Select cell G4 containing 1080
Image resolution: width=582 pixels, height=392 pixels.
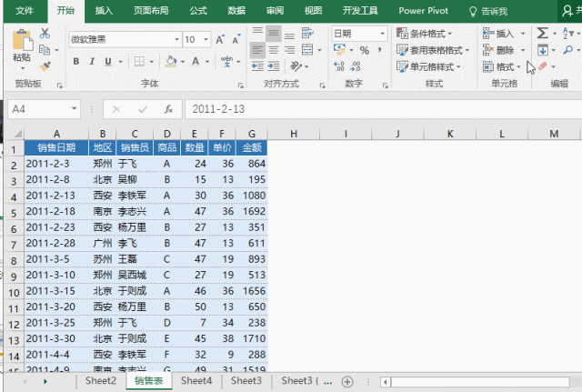click(252, 196)
